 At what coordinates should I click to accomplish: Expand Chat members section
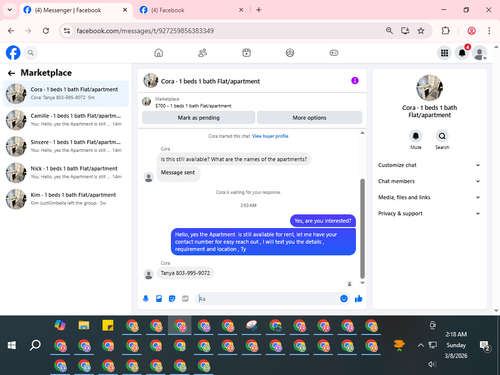pos(429,181)
